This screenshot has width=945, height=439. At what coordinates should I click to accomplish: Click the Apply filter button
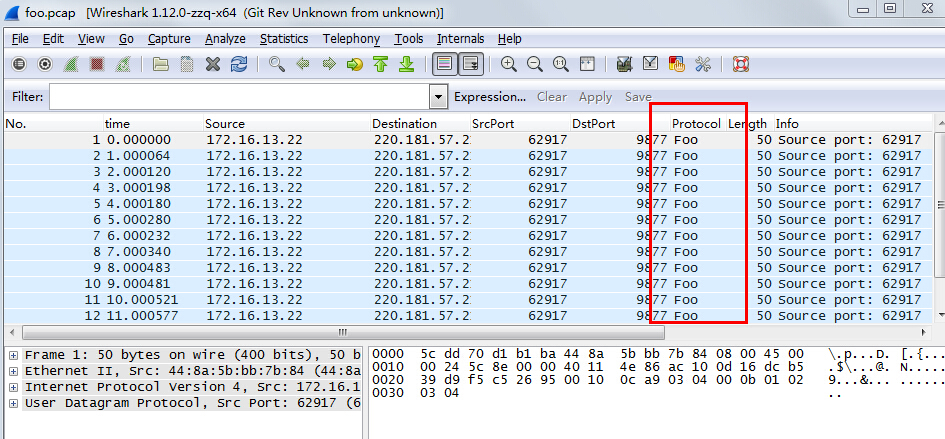tap(595, 97)
